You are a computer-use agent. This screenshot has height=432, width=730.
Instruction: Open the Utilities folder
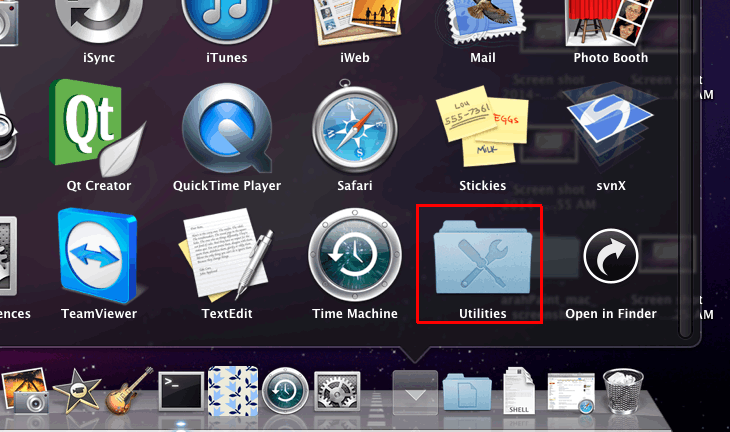point(482,257)
